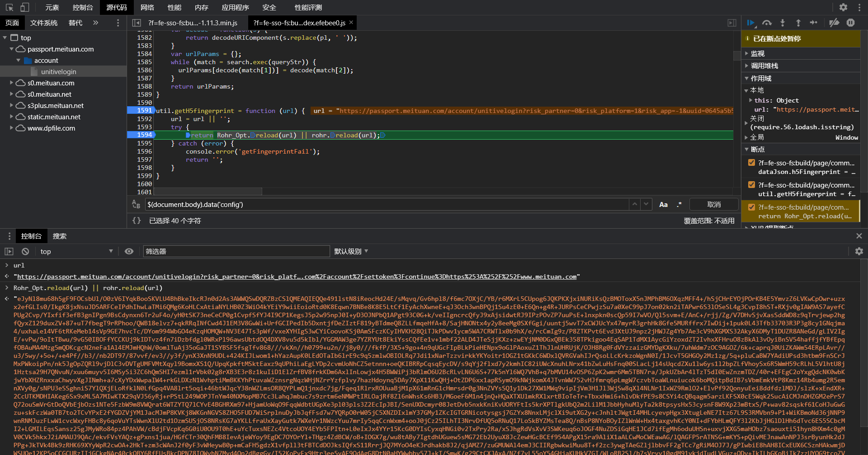
Task: Open the 默认级别 log level dropdown
Action: point(351,251)
